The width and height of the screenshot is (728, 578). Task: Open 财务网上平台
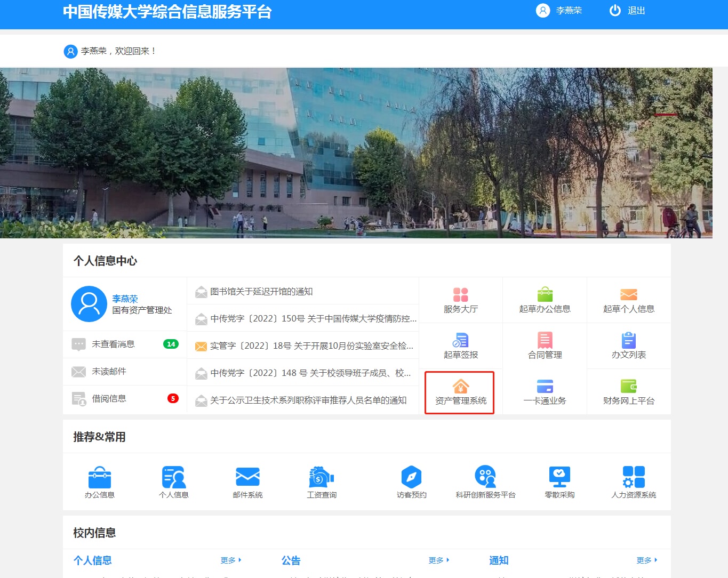[x=628, y=392]
